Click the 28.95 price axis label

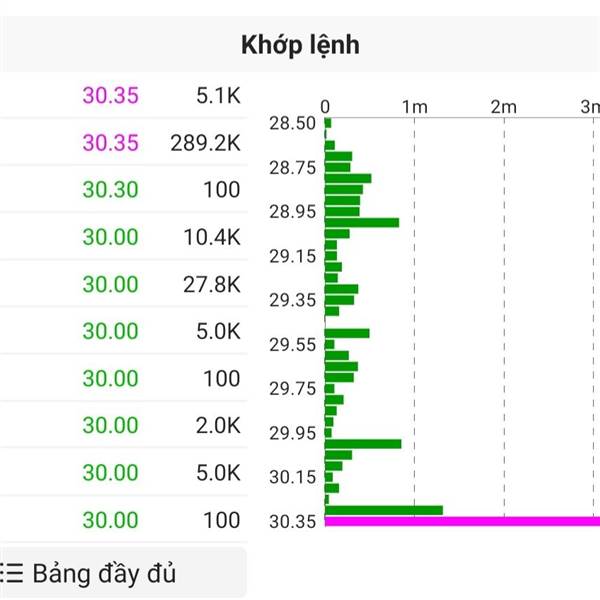(x=293, y=212)
